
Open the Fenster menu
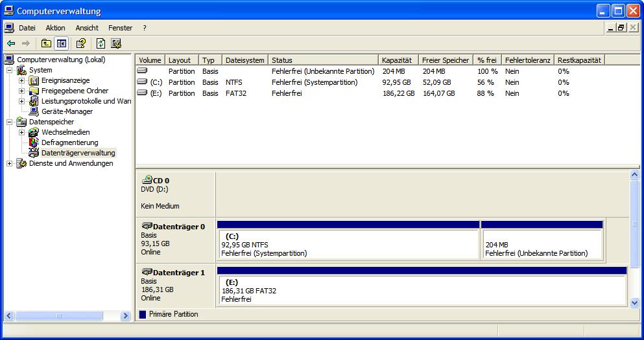click(121, 28)
